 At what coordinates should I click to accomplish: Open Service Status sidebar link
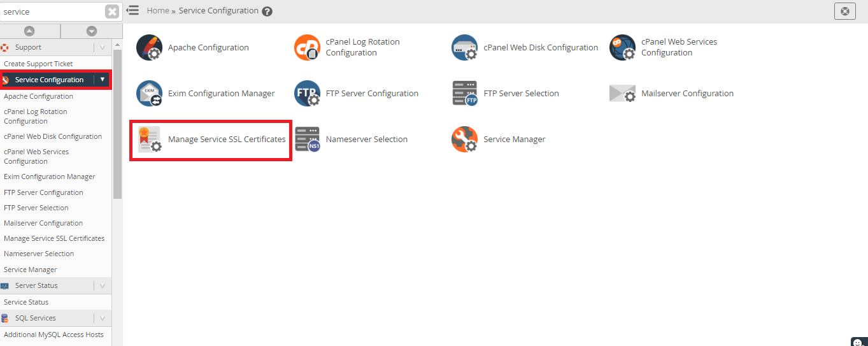(26, 303)
